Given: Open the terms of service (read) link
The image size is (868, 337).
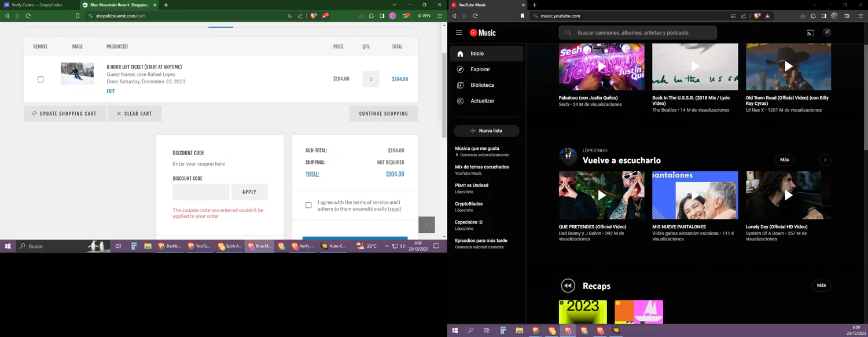Looking at the screenshot, I should pos(395,208).
